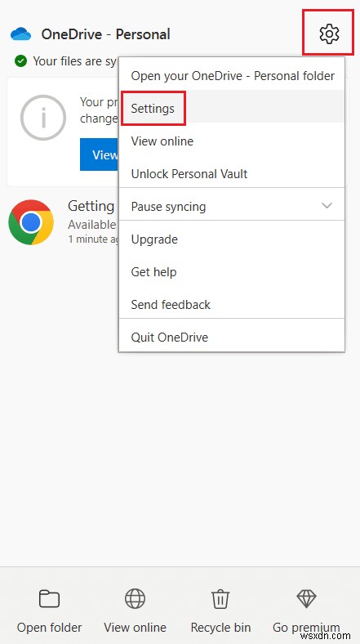Open the gear Help & Settings icon
The height and width of the screenshot is (644, 360).
(x=329, y=34)
